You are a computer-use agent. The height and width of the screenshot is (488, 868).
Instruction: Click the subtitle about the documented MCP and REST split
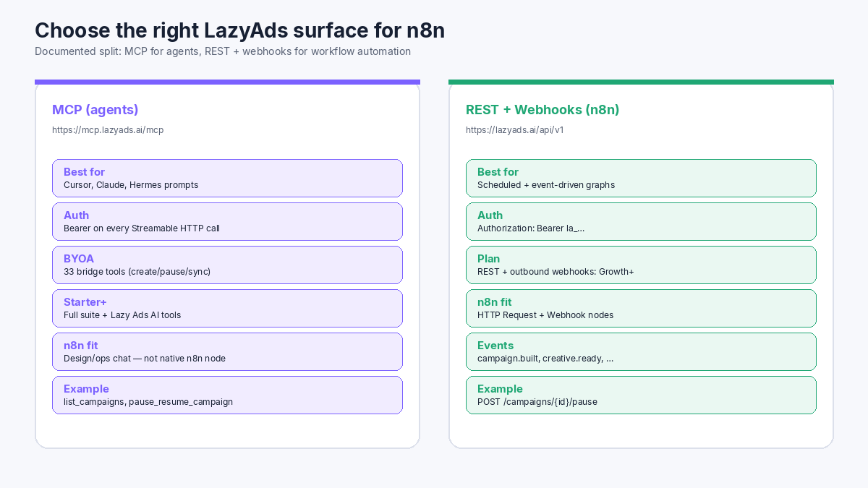[x=223, y=51]
